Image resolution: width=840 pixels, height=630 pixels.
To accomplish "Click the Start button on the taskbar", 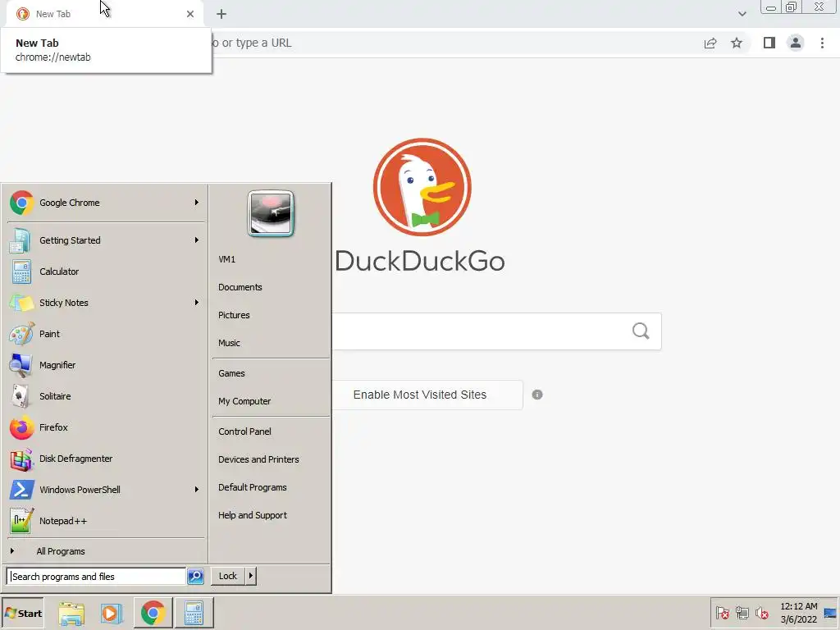I will [x=23, y=613].
